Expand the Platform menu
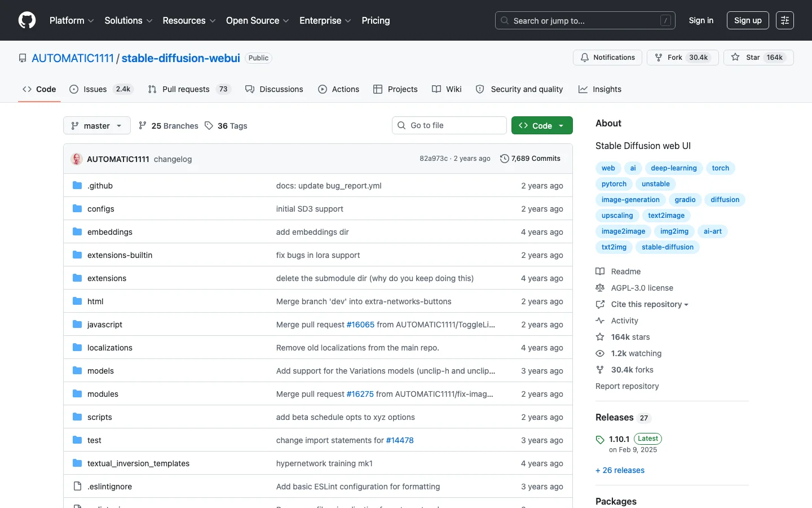This screenshot has width=812, height=508. (x=72, y=20)
